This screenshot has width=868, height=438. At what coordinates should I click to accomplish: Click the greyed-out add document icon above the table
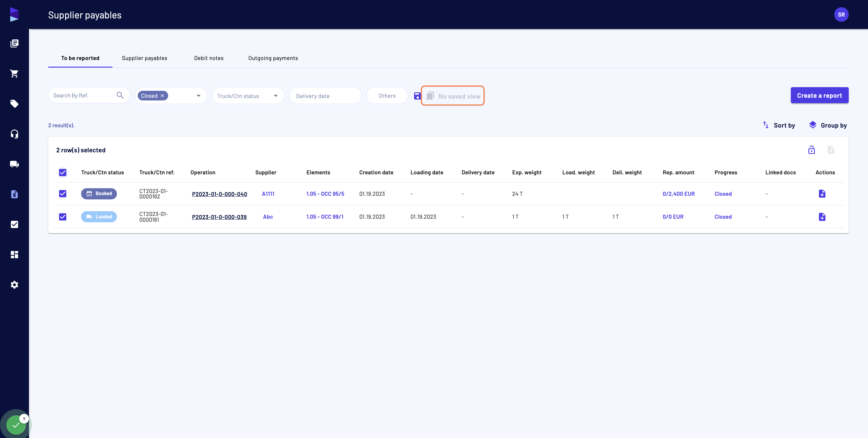point(831,150)
